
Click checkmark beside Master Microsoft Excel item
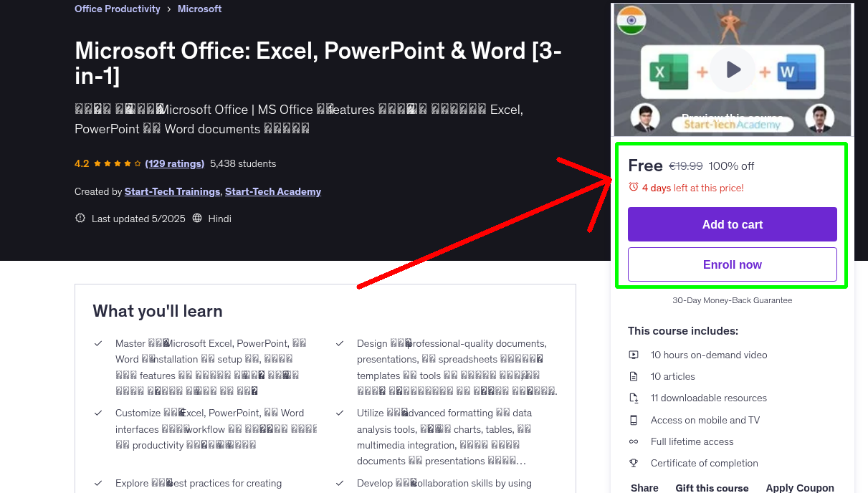pyautogui.click(x=98, y=343)
